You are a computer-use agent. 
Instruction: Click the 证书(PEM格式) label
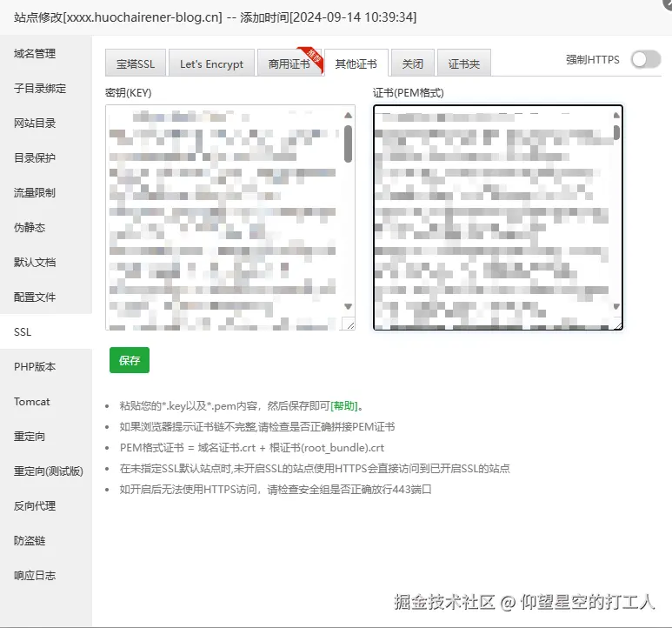coord(408,92)
